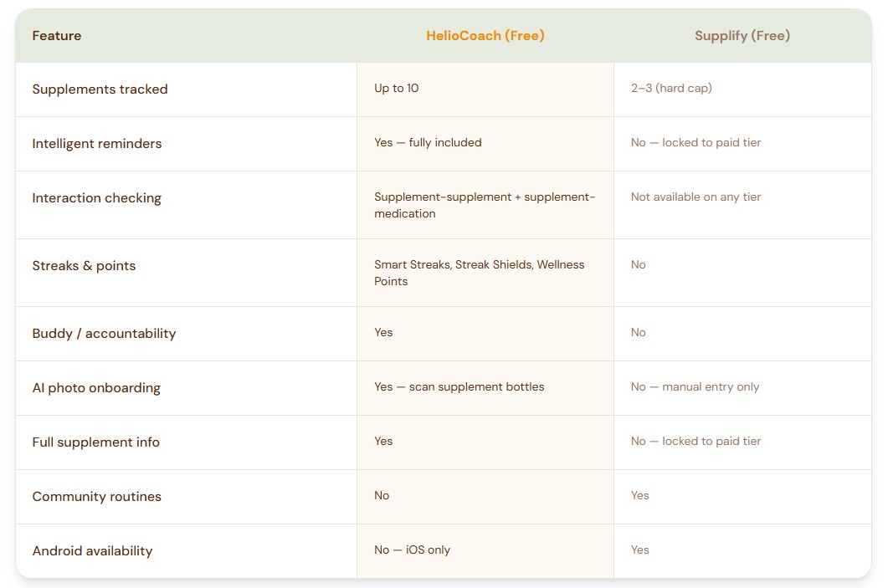The image size is (888, 588).
Task: Click the "Interaction checking" row label
Action: [x=97, y=198]
